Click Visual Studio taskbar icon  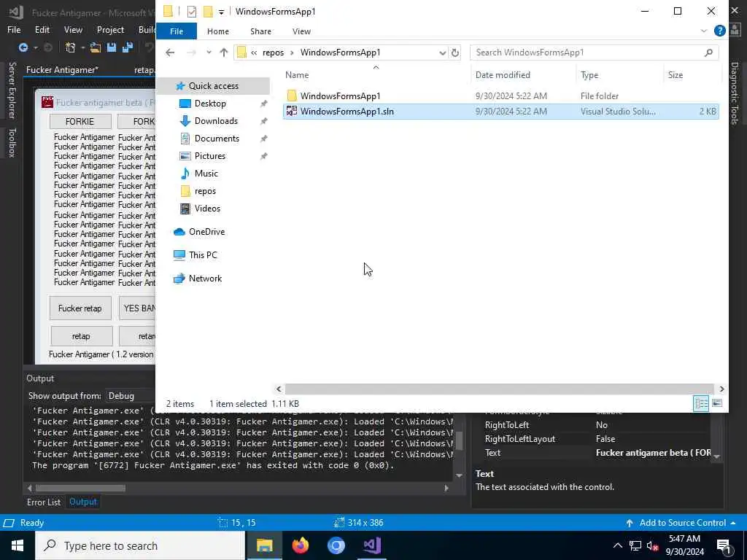point(371,545)
